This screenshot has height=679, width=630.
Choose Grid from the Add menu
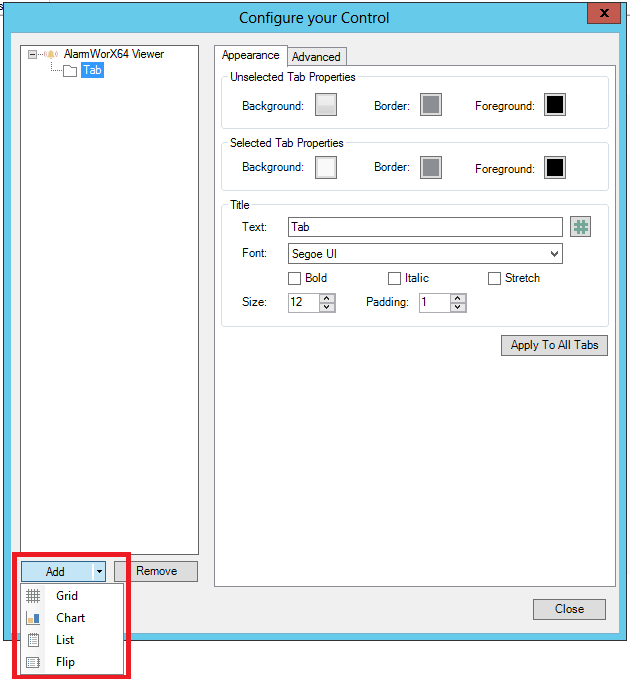72,596
